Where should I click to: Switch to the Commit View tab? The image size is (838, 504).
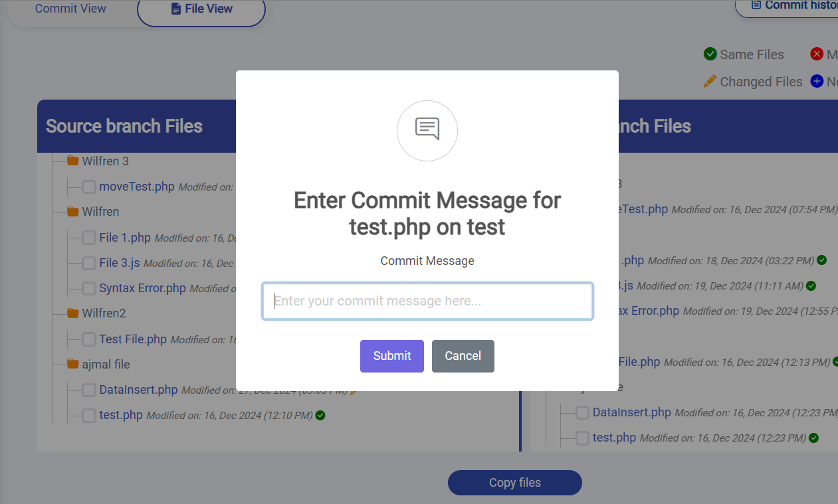[x=70, y=9]
